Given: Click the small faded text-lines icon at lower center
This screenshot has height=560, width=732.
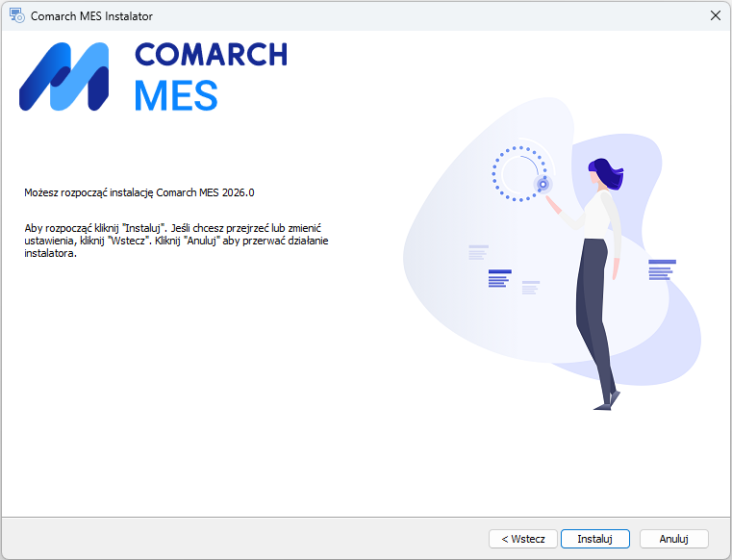Looking at the screenshot, I should click(x=531, y=288).
